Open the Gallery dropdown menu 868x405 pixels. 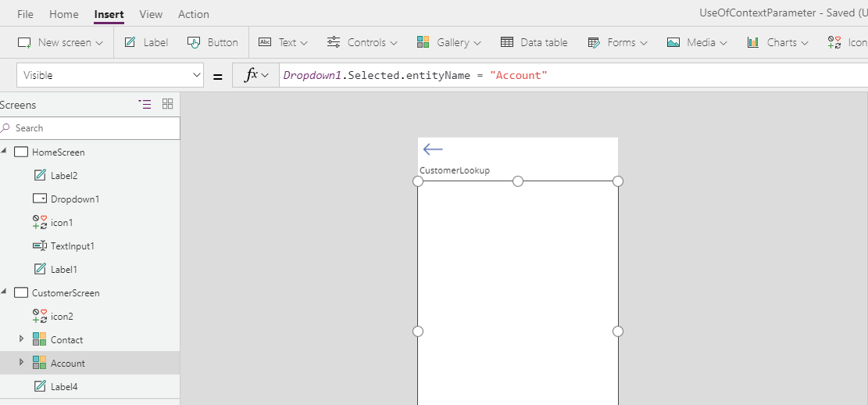[x=449, y=42]
